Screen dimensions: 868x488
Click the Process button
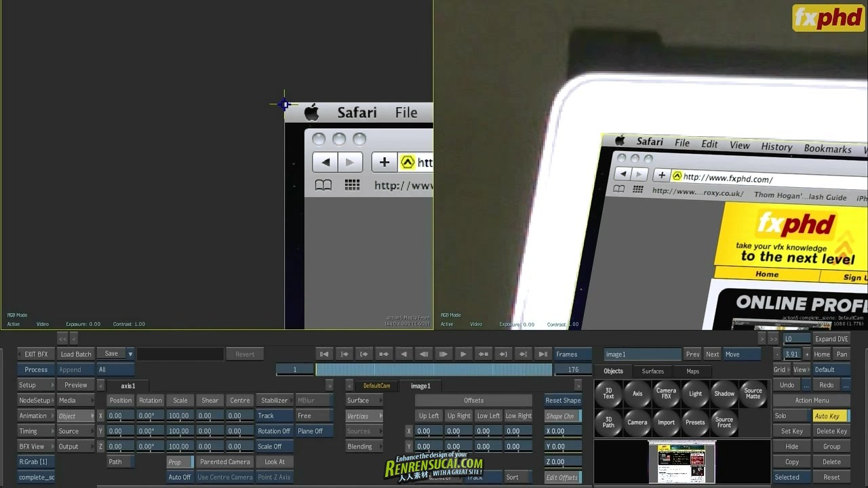[x=36, y=370]
